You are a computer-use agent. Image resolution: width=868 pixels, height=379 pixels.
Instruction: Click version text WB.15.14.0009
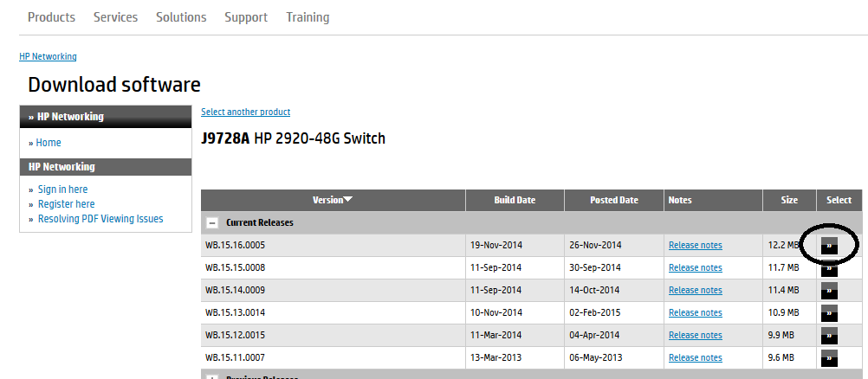(236, 290)
